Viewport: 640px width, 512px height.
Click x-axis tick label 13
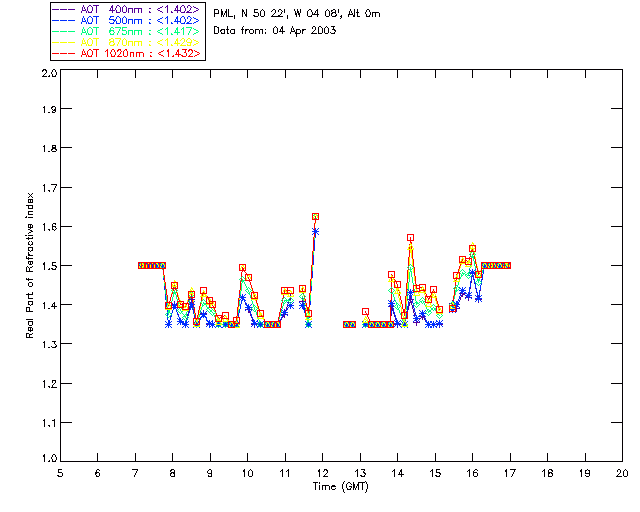360,473
